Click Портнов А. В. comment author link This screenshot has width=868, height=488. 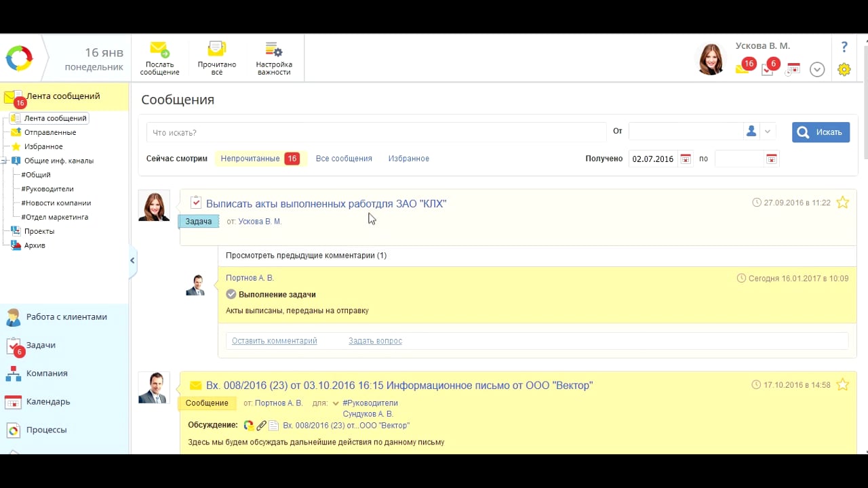tap(250, 278)
